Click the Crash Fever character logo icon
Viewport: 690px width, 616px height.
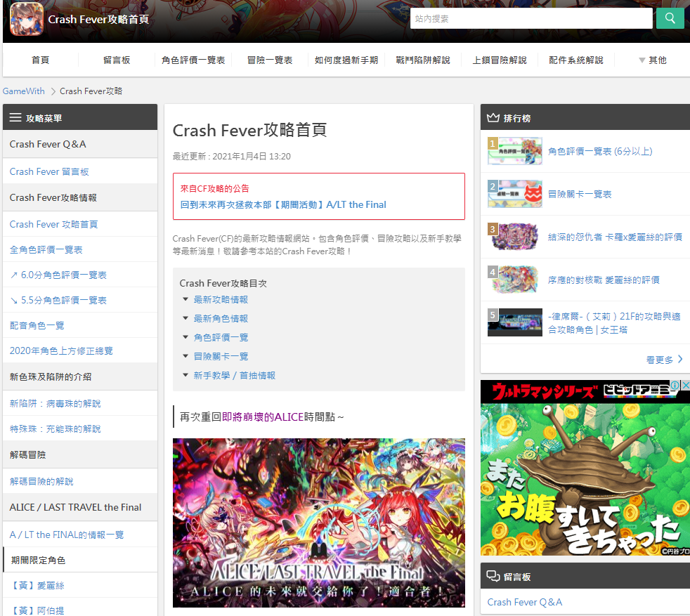click(x=27, y=19)
